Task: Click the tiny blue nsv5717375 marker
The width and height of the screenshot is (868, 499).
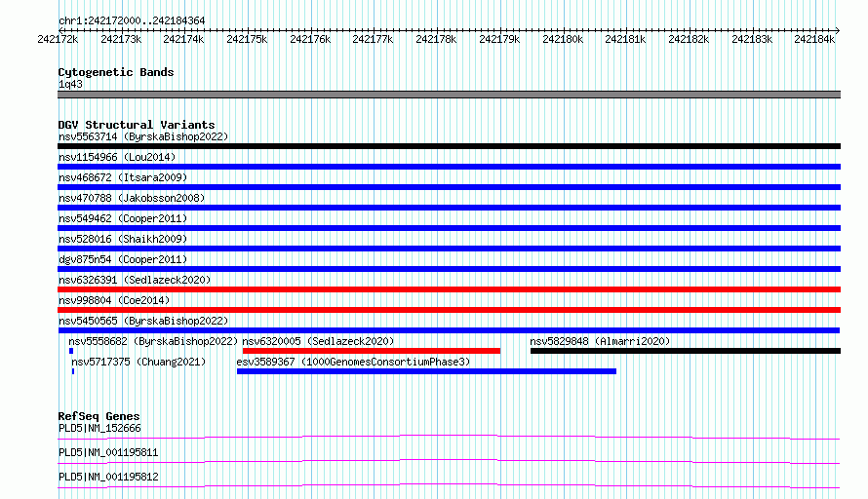Action: click(73, 371)
